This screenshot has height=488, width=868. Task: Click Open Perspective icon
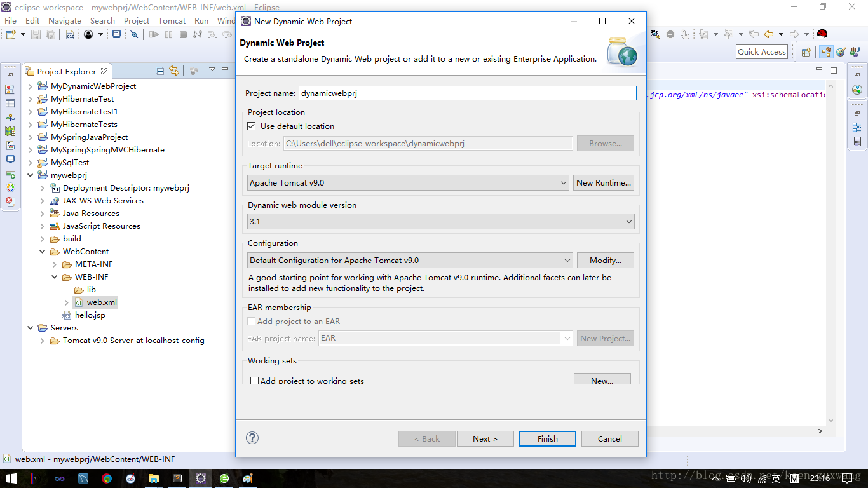(x=806, y=52)
